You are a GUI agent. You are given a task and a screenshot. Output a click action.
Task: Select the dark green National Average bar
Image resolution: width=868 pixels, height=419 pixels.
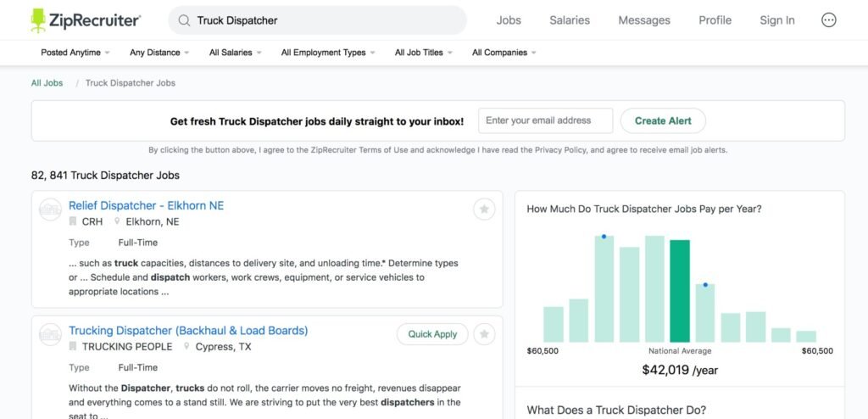pos(680,291)
